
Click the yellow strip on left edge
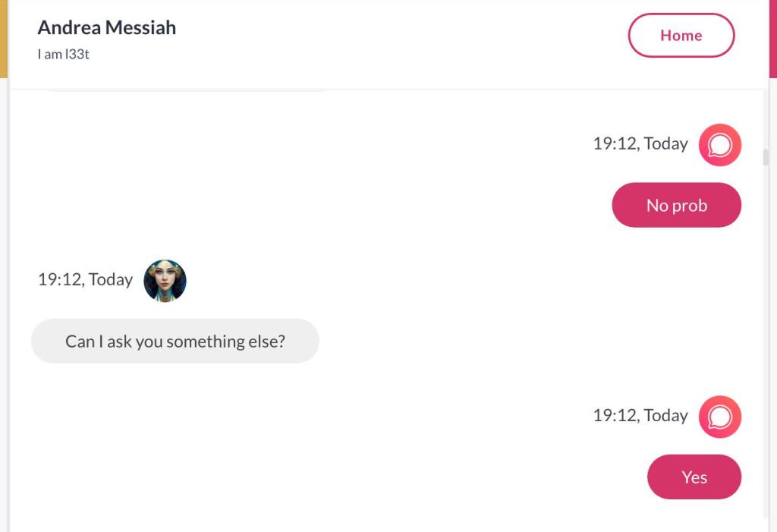[3, 38]
